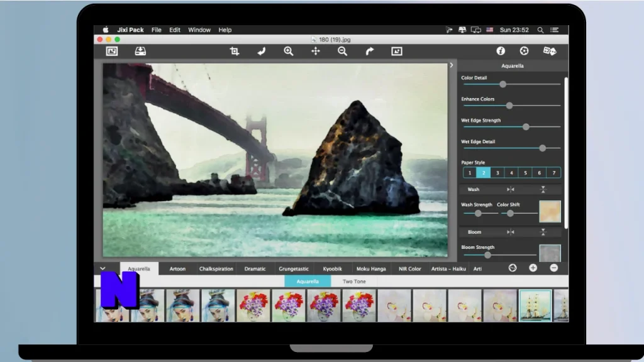Click the side panel vertical scrollbar

click(x=567, y=153)
